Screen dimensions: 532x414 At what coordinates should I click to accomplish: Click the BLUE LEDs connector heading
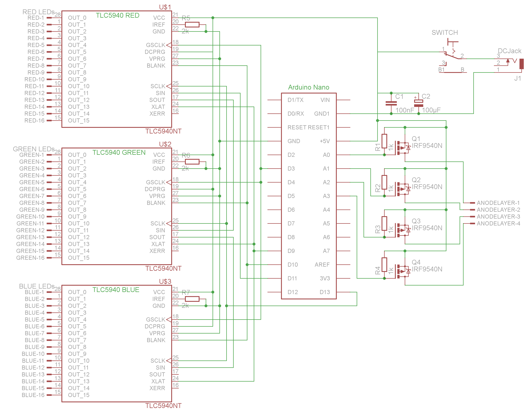(37, 286)
